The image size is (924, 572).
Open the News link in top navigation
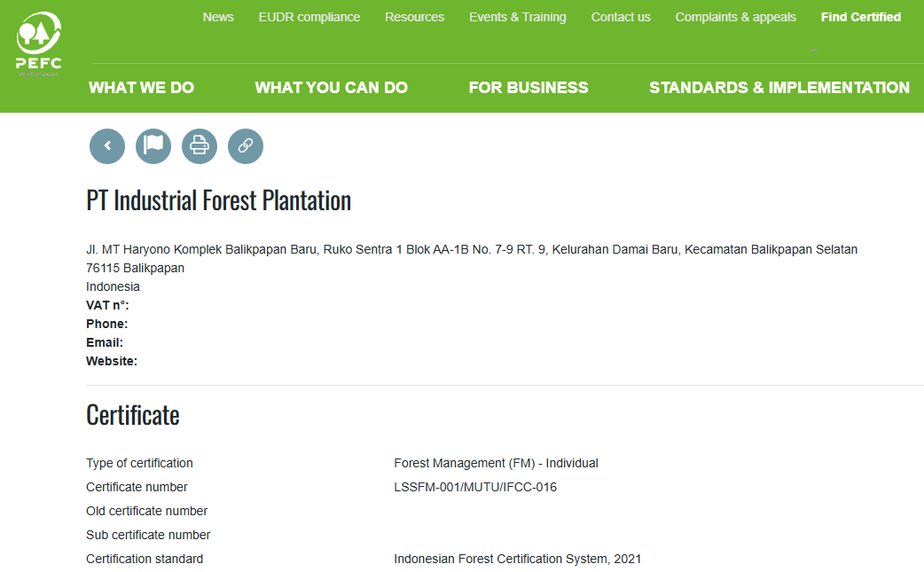pyautogui.click(x=218, y=17)
